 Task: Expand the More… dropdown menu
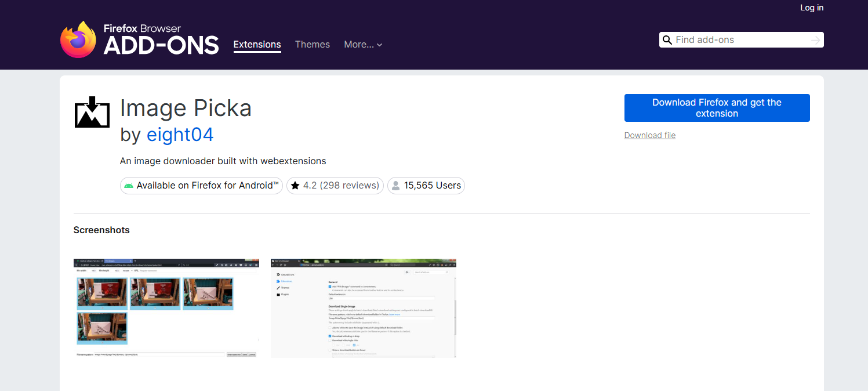click(x=363, y=45)
